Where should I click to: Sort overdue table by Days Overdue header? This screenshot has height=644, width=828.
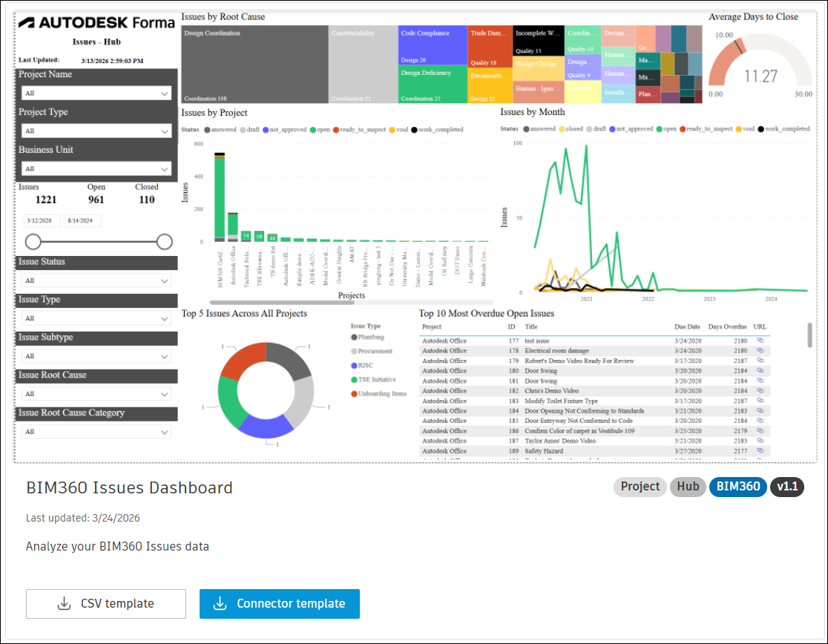click(x=727, y=327)
